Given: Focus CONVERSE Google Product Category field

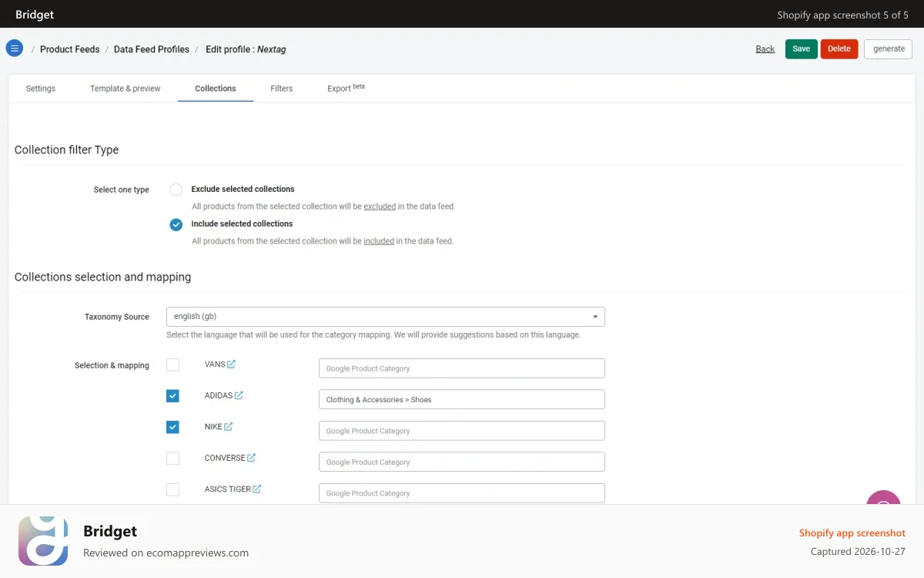Looking at the screenshot, I should tap(462, 462).
